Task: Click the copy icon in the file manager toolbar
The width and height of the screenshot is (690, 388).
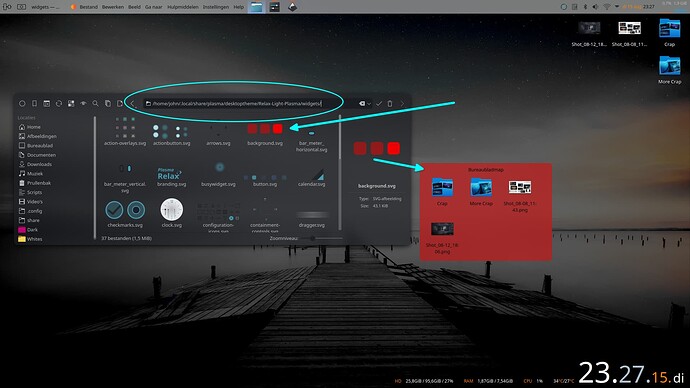Action: tap(108, 103)
